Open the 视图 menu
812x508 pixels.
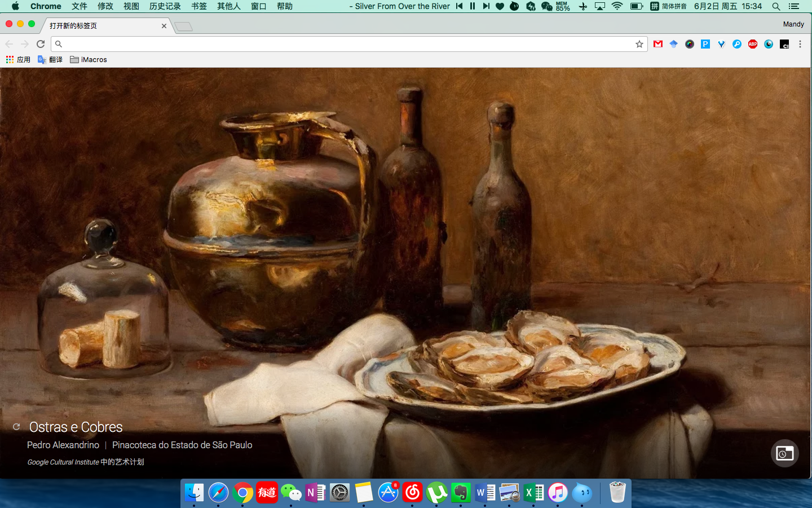(131, 6)
